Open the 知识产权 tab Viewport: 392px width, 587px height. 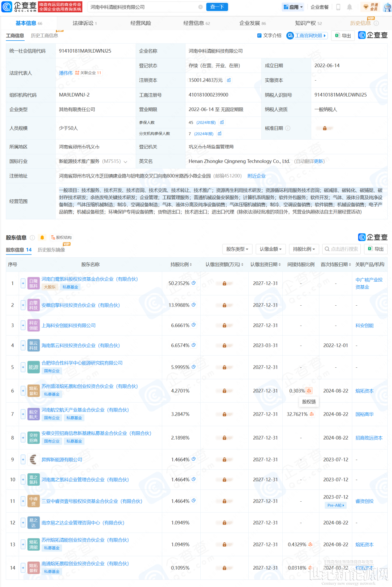[308, 23]
